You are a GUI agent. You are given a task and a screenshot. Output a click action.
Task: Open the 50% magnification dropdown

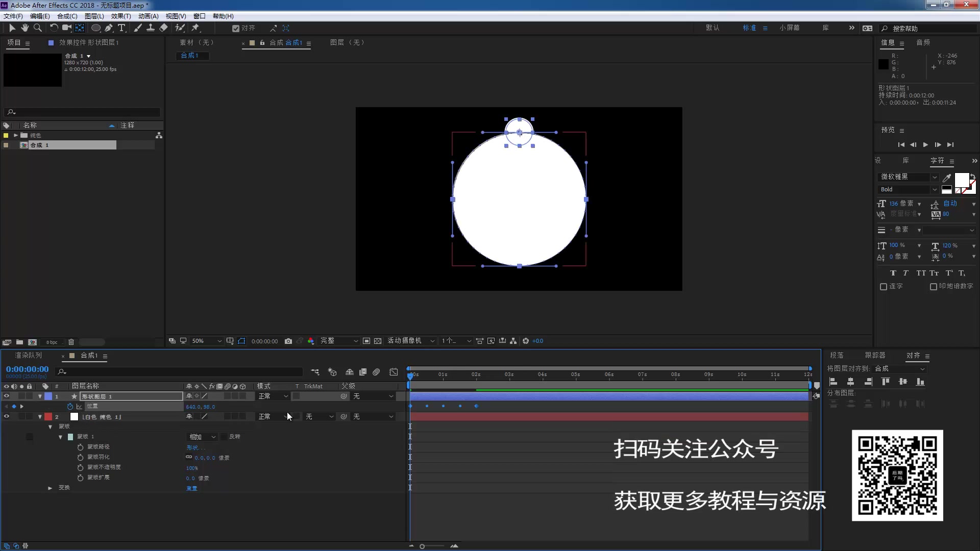(x=206, y=341)
